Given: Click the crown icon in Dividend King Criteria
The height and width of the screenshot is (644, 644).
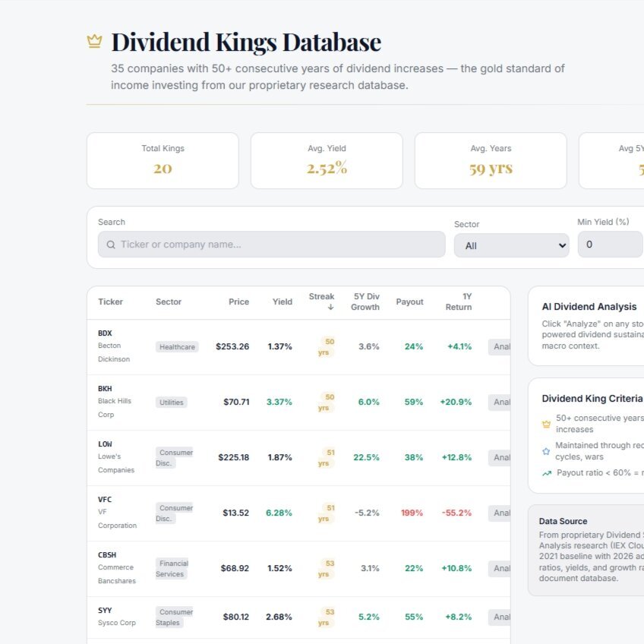Looking at the screenshot, I should [x=546, y=424].
